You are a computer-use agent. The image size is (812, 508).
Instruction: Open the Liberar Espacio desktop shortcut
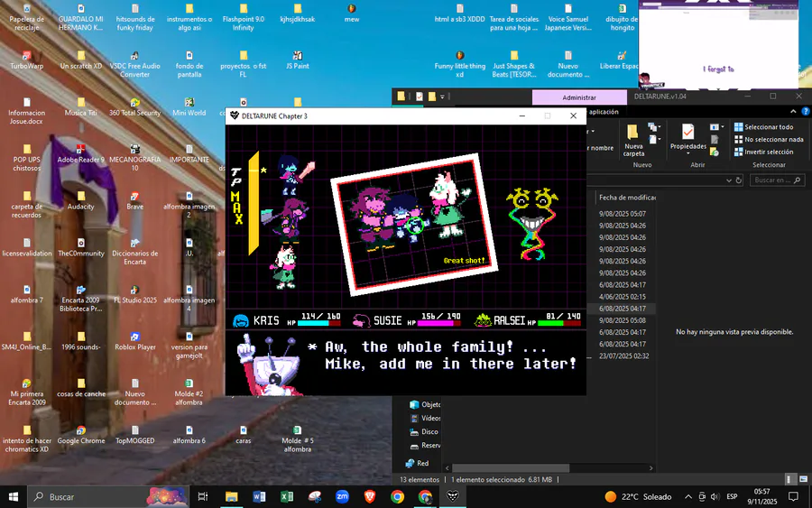coord(621,60)
